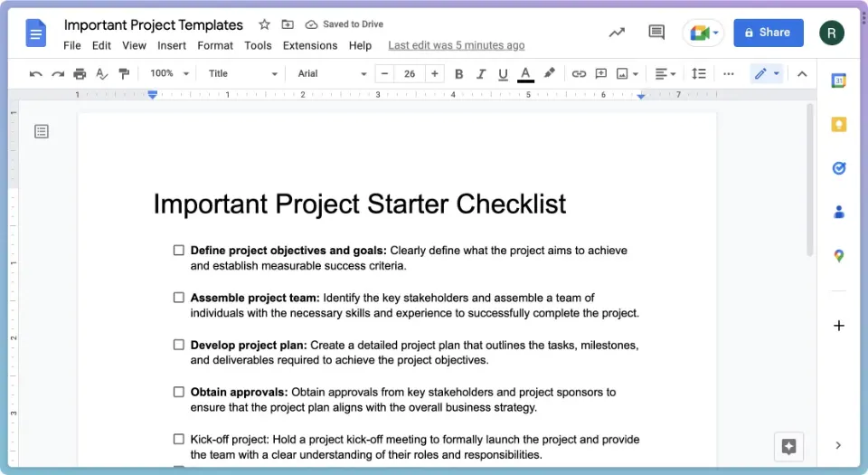868x475 pixels.
Task: Click the Print icon
Action: 80,73
